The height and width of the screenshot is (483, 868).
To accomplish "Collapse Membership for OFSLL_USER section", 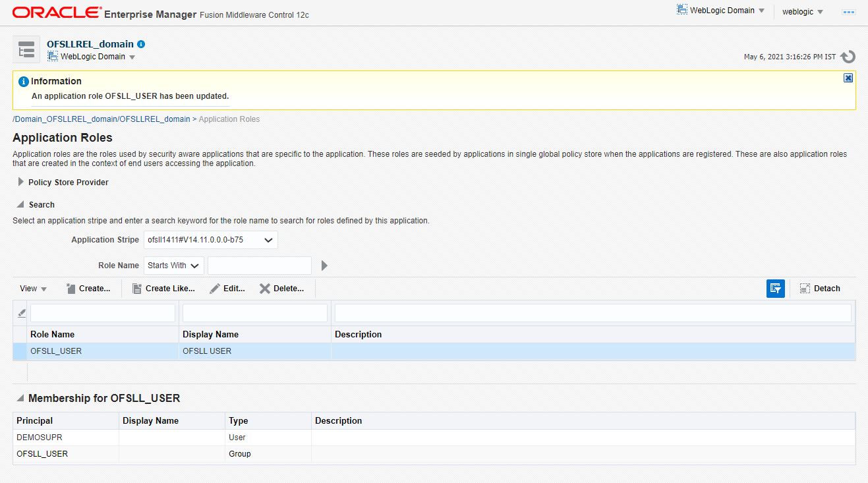I will tap(21, 398).
